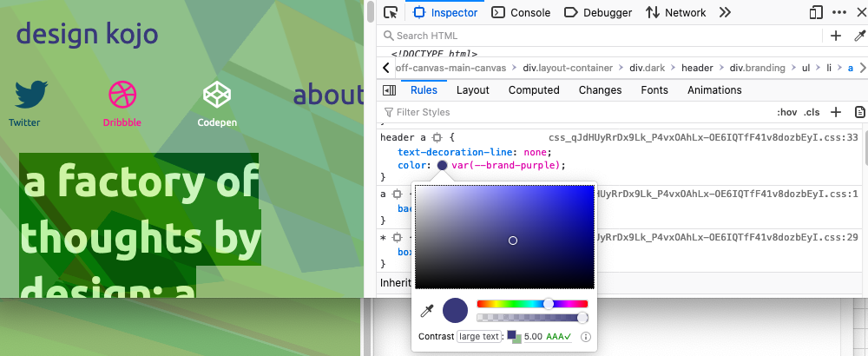Edit the text-decoration-line none value
Screen dimensions: 868x356
(536, 152)
